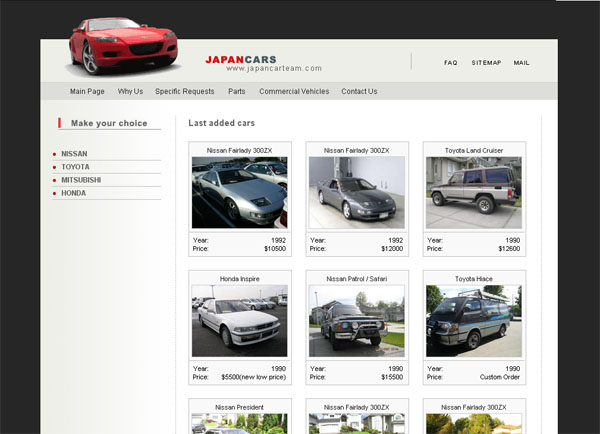Click the Last added cars heading
The width and height of the screenshot is (600, 434).
pyautogui.click(x=222, y=123)
